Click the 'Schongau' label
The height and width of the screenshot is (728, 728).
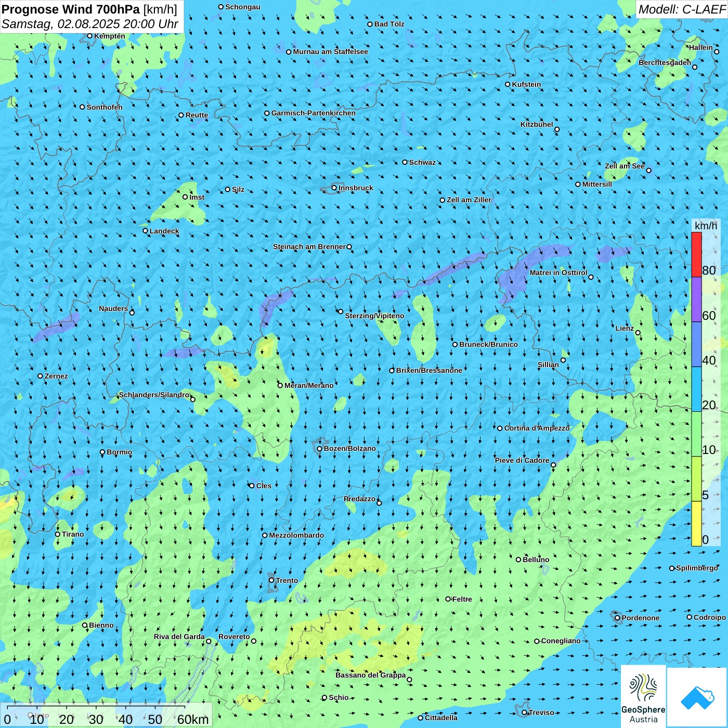pyautogui.click(x=243, y=7)
